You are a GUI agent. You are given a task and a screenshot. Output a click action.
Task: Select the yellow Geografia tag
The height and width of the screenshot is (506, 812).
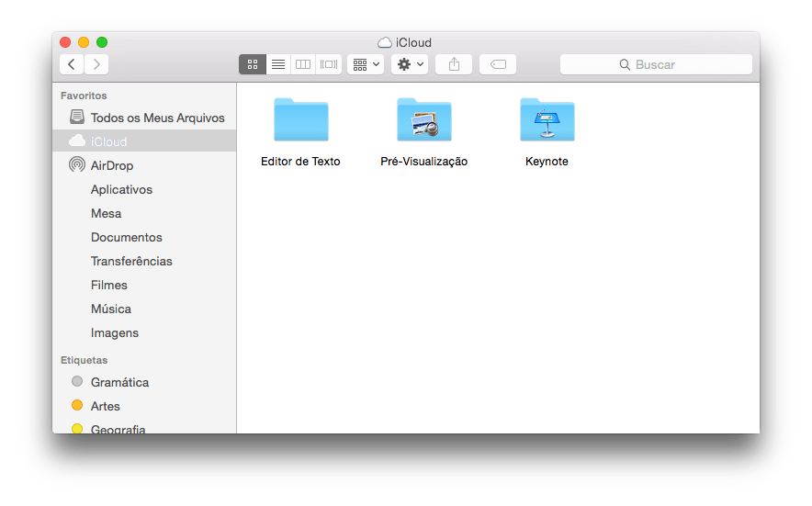pos(144,427)
